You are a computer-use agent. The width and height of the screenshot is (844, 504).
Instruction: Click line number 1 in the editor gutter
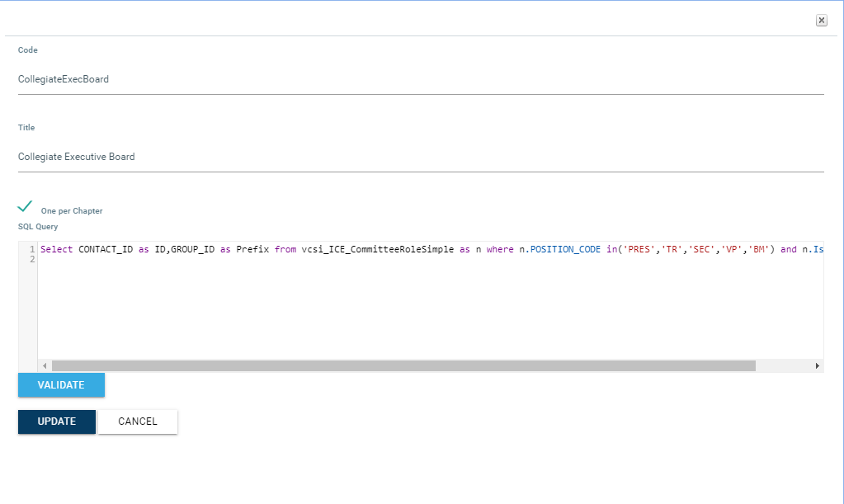click(31, 249)
